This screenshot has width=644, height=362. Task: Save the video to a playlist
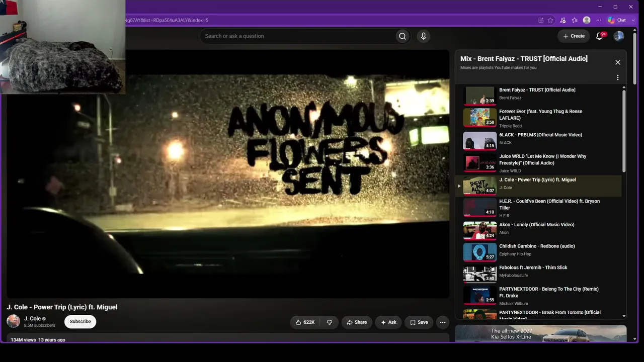[x=419, y=322]
